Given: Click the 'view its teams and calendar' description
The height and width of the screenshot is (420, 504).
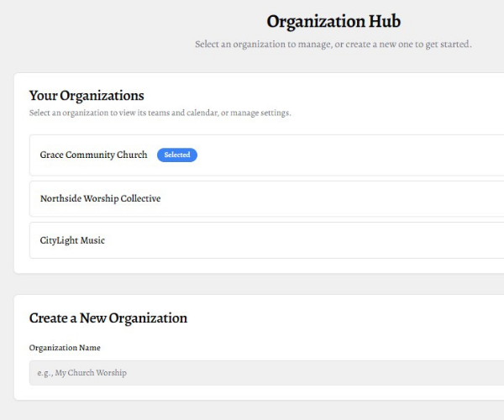Looking at the screenshot, I should click(160, 113).
